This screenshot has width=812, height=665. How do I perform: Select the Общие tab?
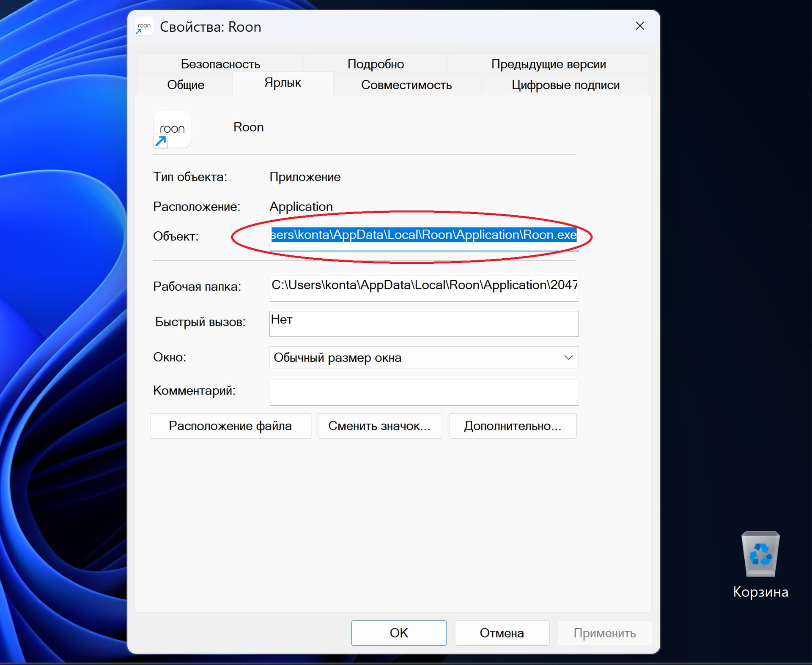[185, 85]
